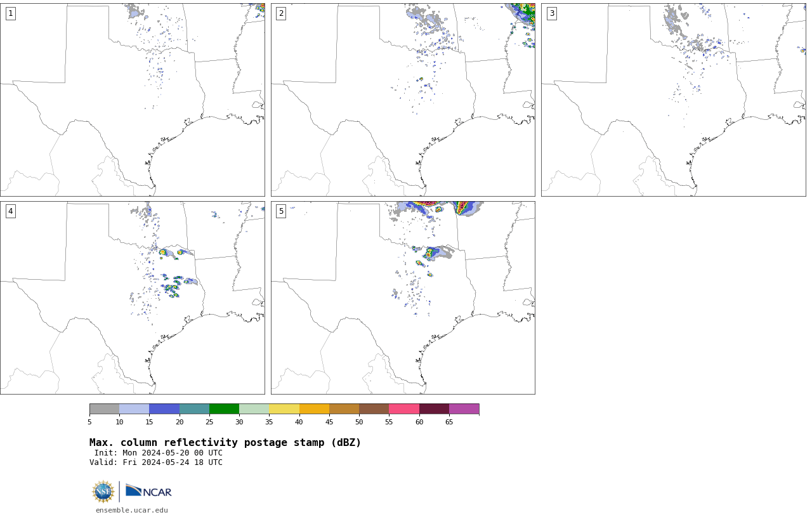Click the member number 3 label box
This screenshot has width=812, height=517.
click(552, 13)
